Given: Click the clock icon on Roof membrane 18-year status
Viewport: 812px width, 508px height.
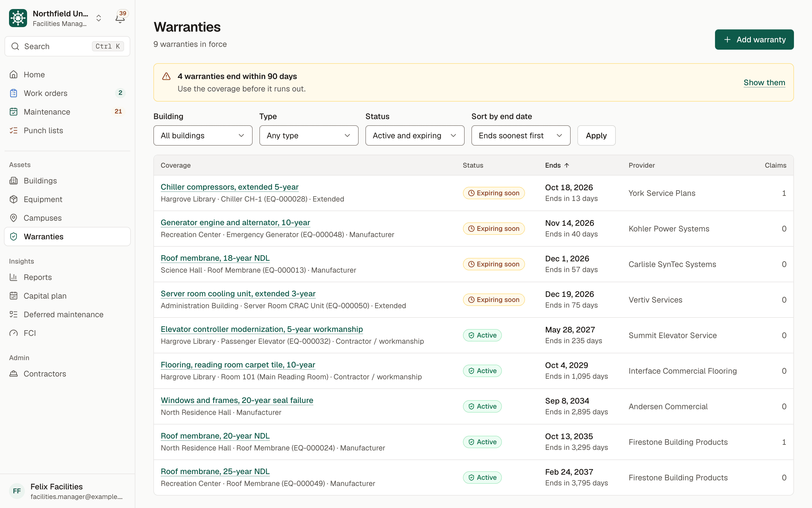Looking at the screenshot, I should (471, 264).
